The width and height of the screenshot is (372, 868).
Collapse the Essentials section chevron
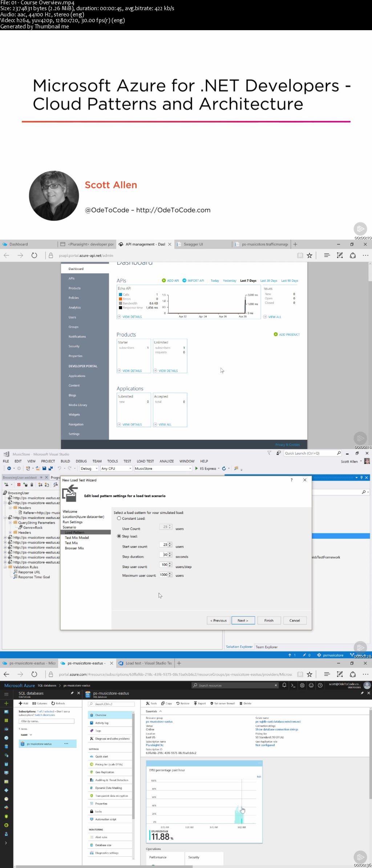coord(161,711)
